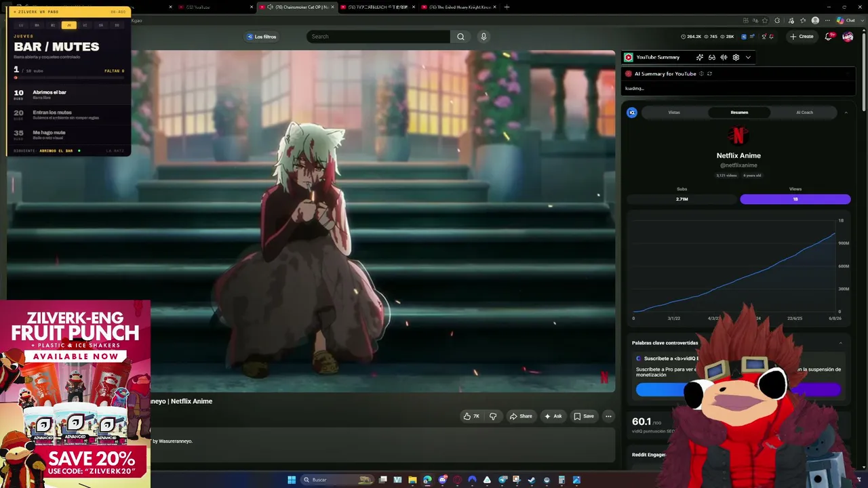Click the Wasureranneyo description text

point(172,441)
